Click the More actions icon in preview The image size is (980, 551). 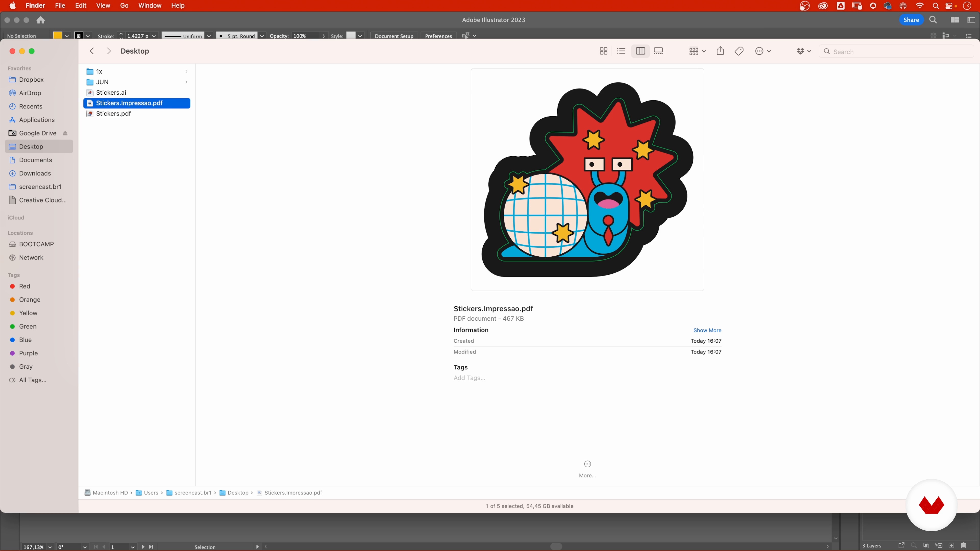coord(587,464)
